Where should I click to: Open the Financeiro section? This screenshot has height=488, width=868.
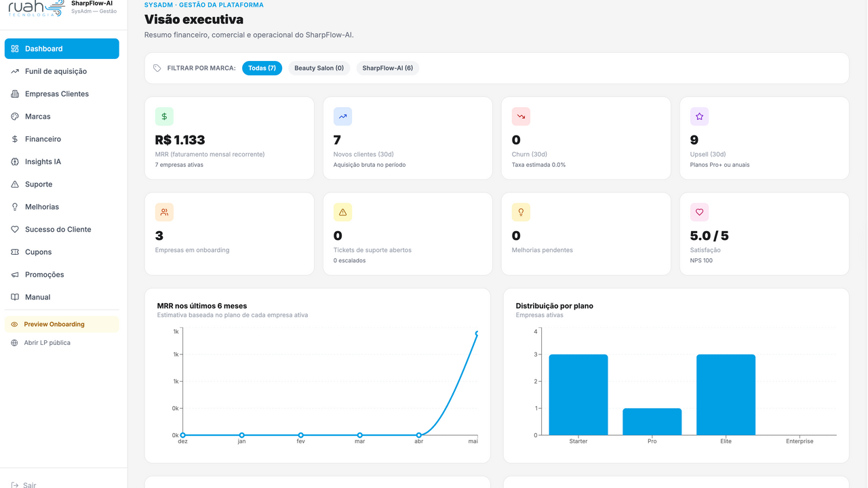coord(62,139)
